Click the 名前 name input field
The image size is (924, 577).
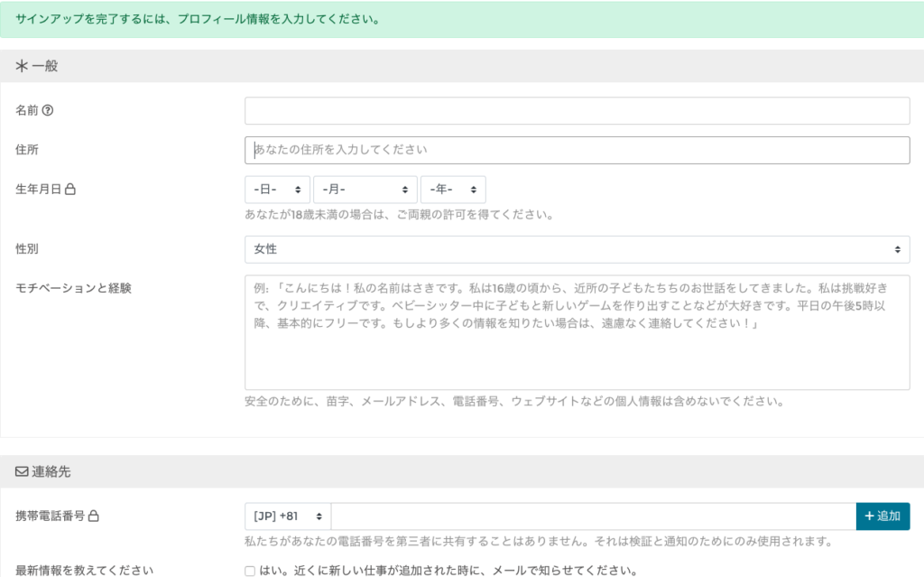point(577,110)
